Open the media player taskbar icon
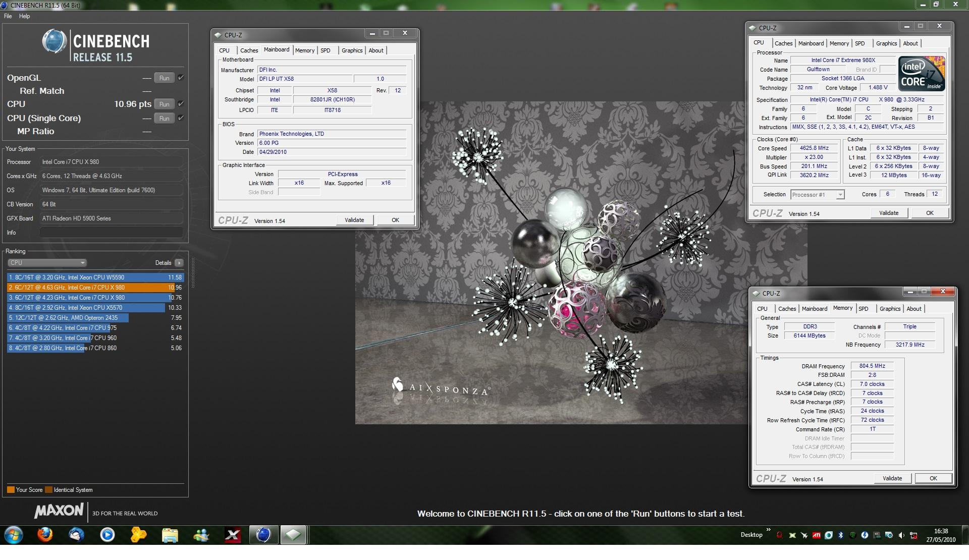969x560 pixels. point(107,535)
